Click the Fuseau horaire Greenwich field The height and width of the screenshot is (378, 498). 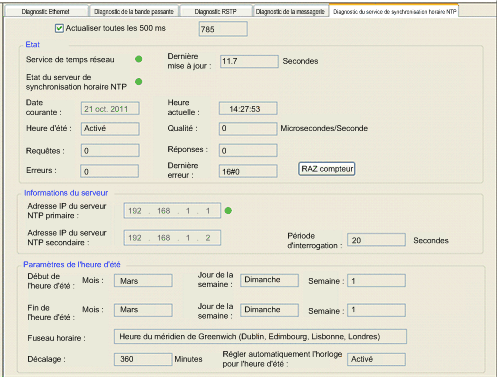tap(260, 337)
